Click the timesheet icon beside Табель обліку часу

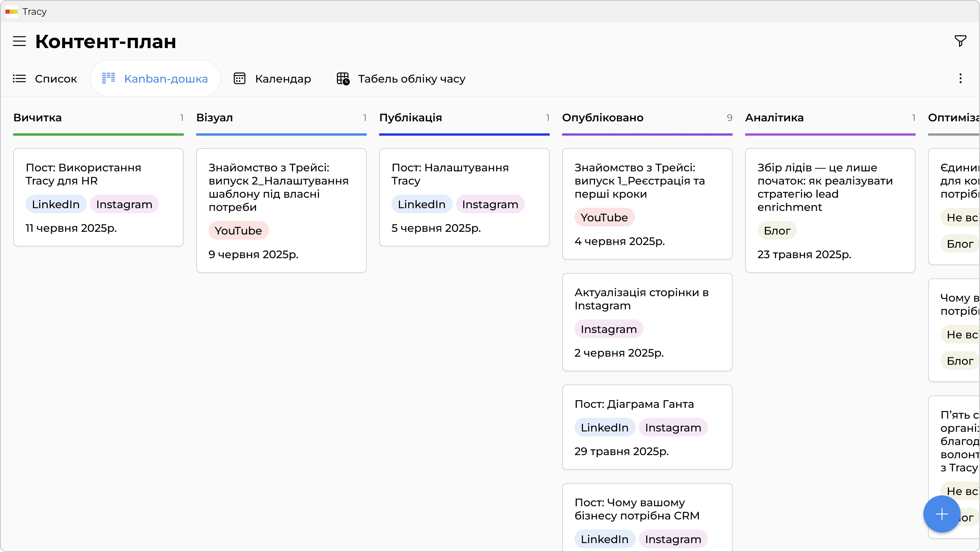point(343,79)
